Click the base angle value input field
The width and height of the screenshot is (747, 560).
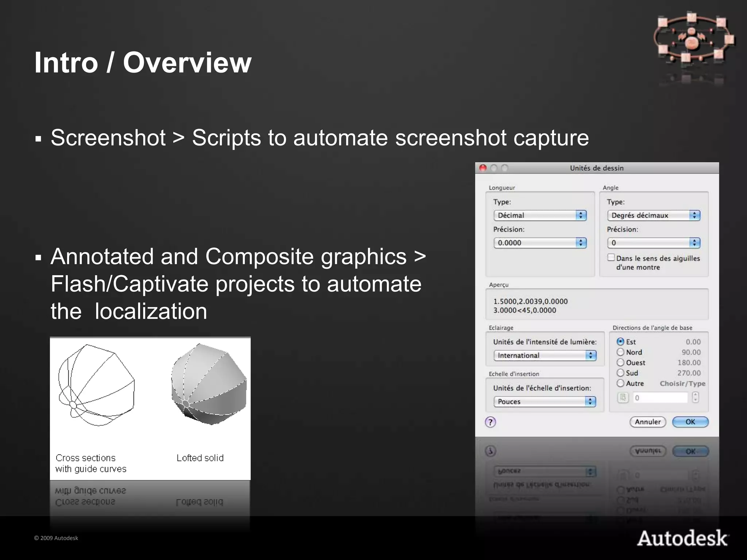click(660, 398)
